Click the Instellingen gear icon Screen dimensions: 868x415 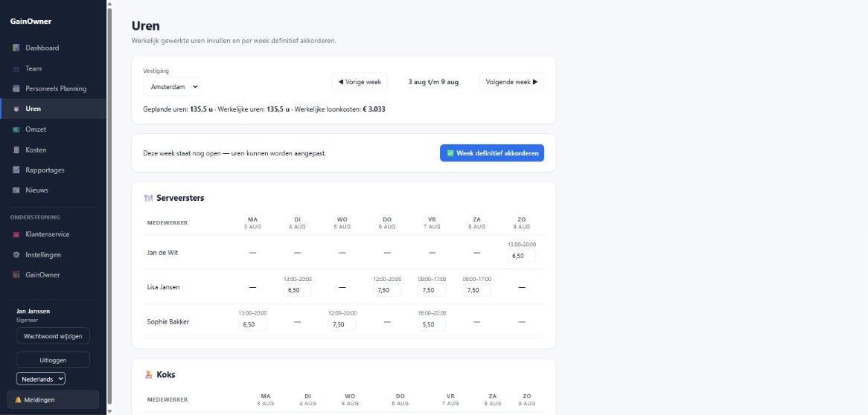pos(16,255)
